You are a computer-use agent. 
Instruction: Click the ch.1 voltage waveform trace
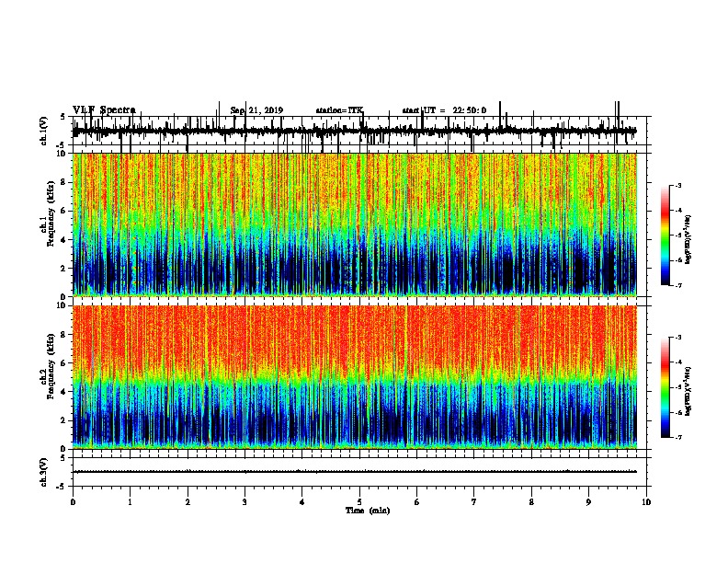355,132
